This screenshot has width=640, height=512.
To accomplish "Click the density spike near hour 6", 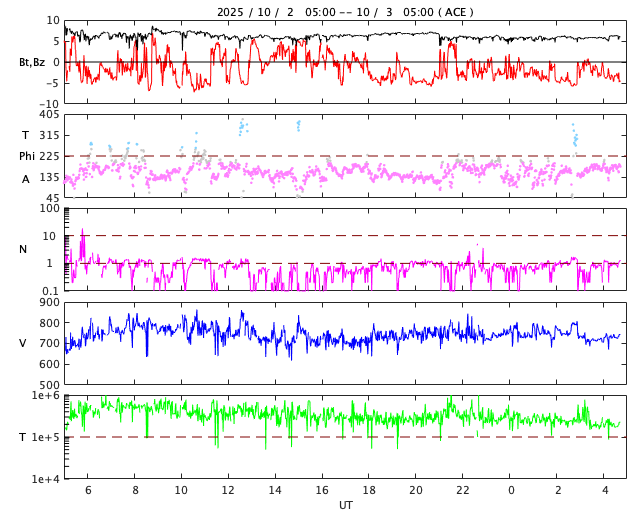I will click(x=82, y=238).
